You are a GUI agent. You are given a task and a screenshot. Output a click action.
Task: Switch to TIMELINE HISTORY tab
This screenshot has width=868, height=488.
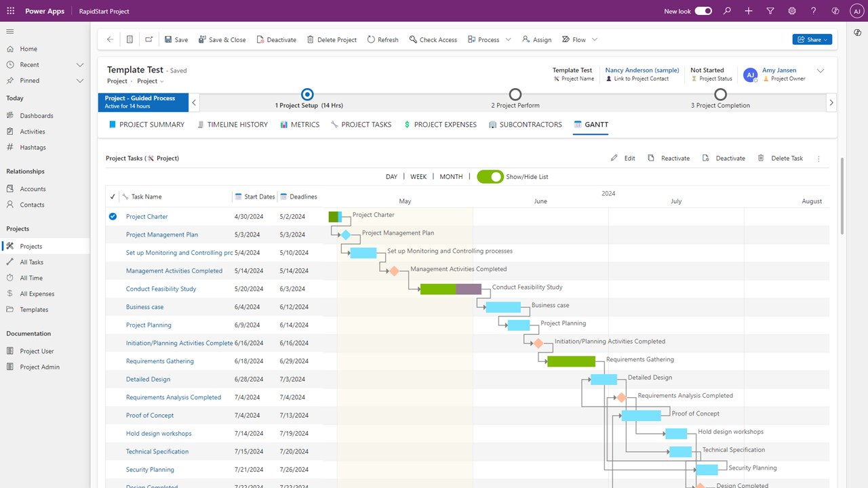click(233, 125)
